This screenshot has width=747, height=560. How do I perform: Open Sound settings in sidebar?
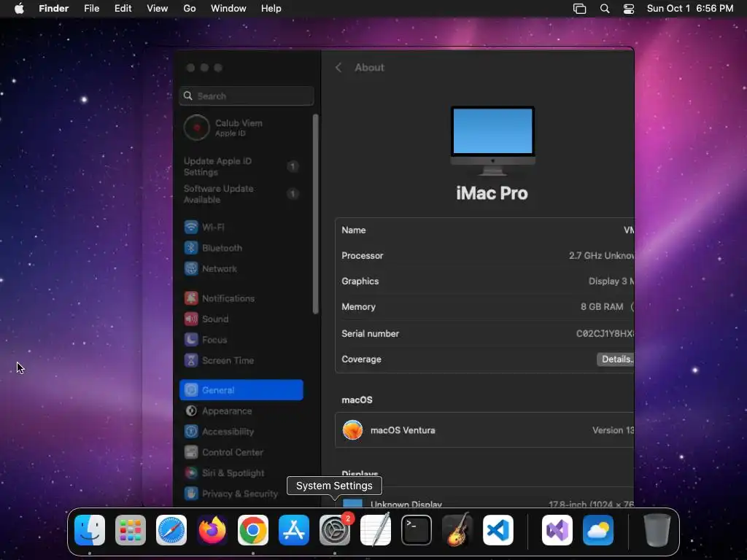click(241, 319)
